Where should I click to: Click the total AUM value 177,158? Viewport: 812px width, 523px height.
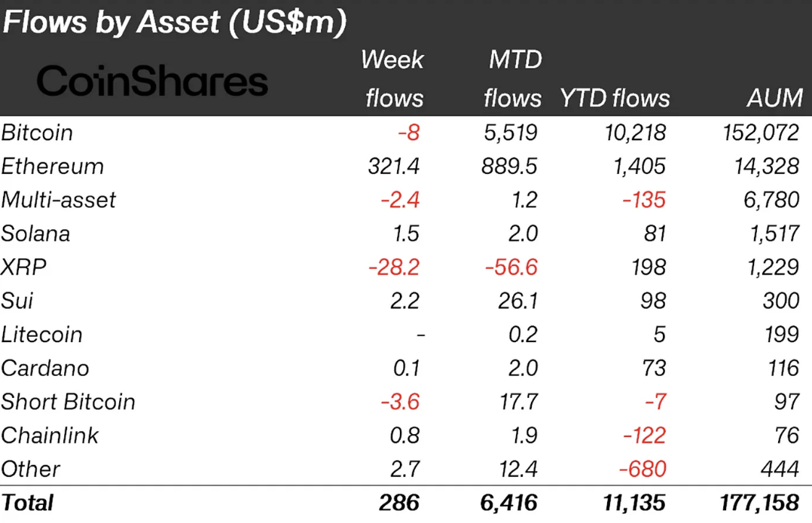(756, 503)
